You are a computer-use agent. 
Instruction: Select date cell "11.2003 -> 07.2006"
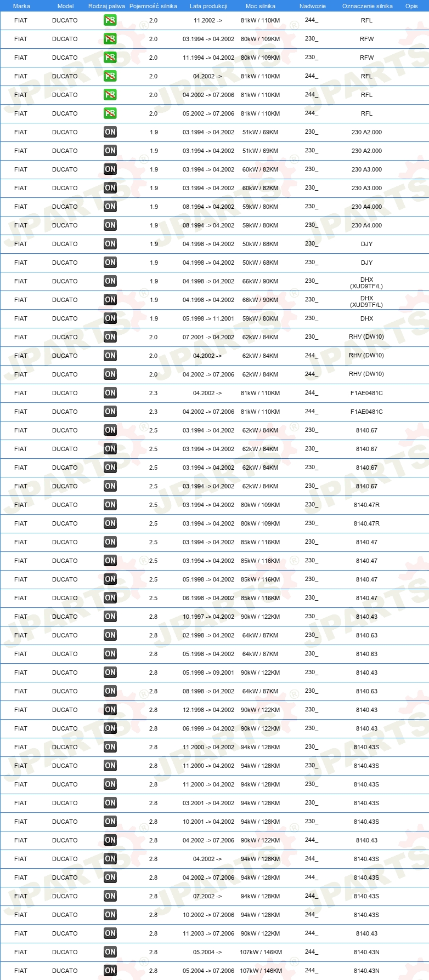click(x=208, y=933)
